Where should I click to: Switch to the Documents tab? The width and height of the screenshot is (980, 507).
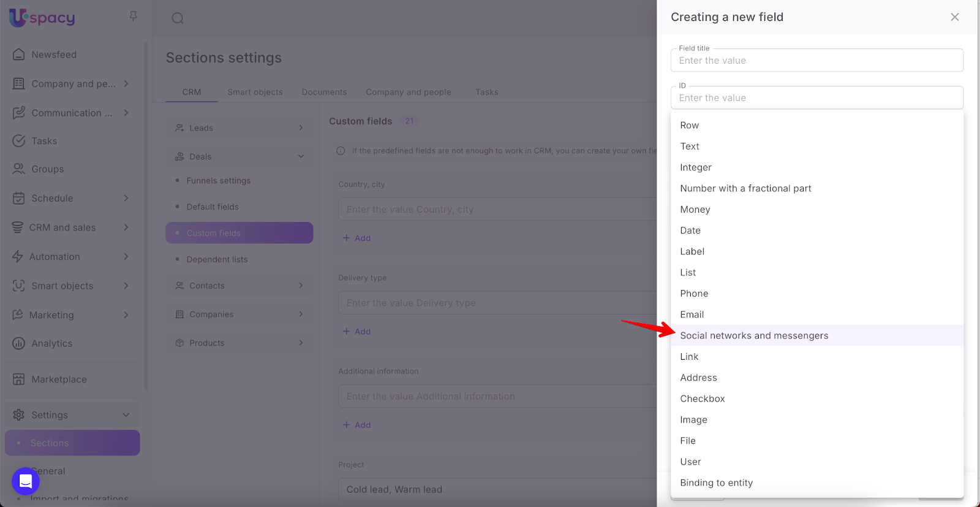pos(324,92)
